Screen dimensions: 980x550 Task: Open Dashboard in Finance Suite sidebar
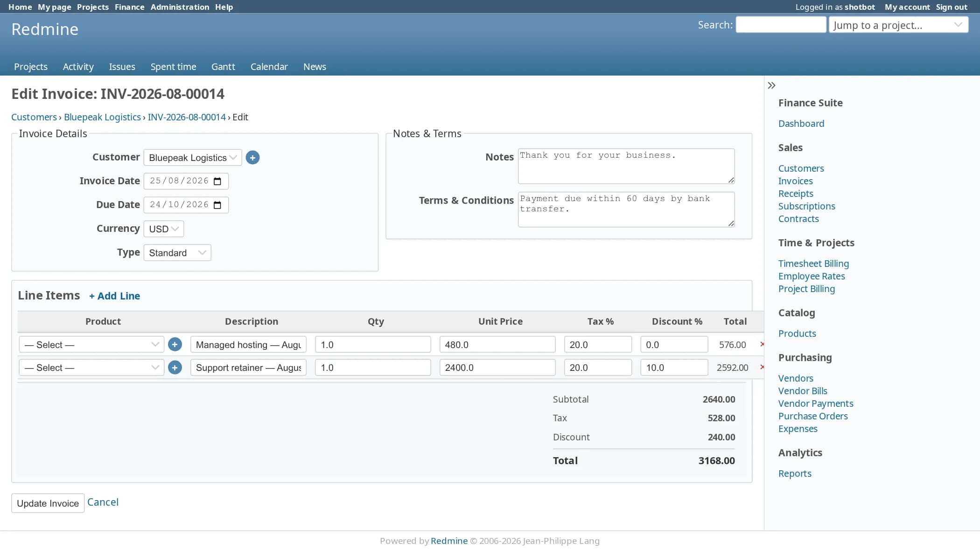[801, 124]
